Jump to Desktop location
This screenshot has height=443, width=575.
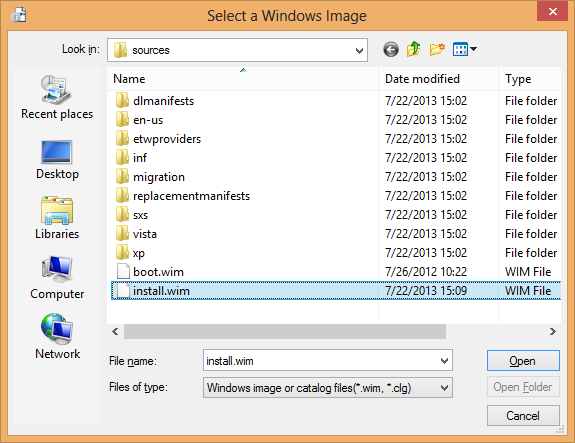(57, 160)
